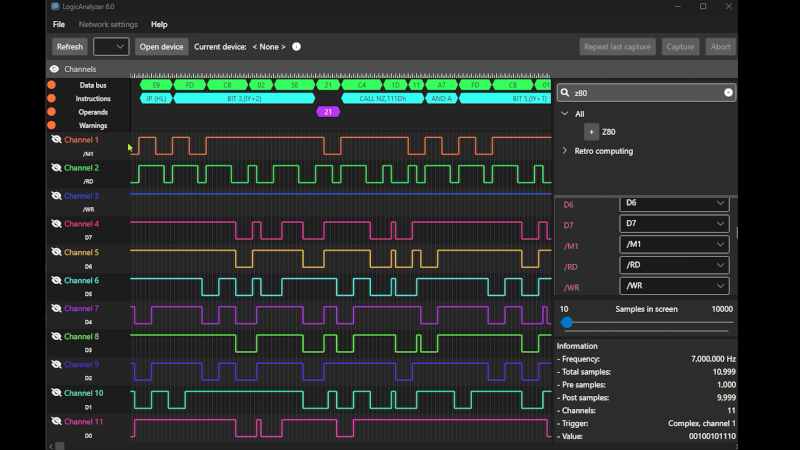Click the orange dot beside Warnings
The width and height of the screenshot is (800, 450).
[51, 126]
